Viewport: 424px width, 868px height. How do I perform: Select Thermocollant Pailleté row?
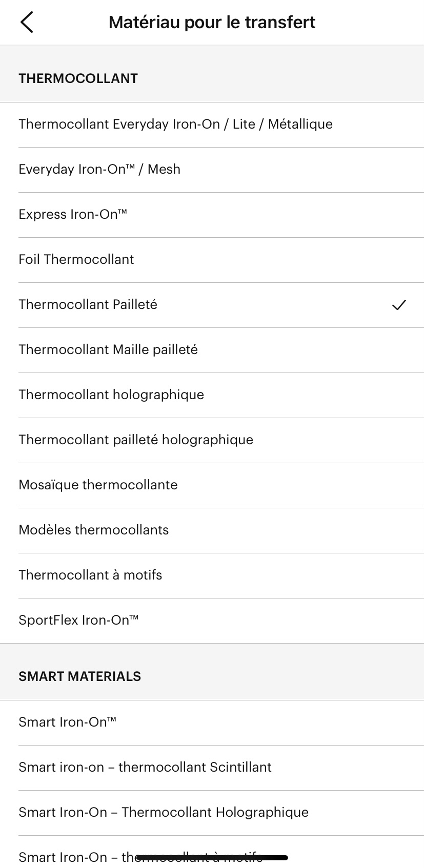(88, 305)
